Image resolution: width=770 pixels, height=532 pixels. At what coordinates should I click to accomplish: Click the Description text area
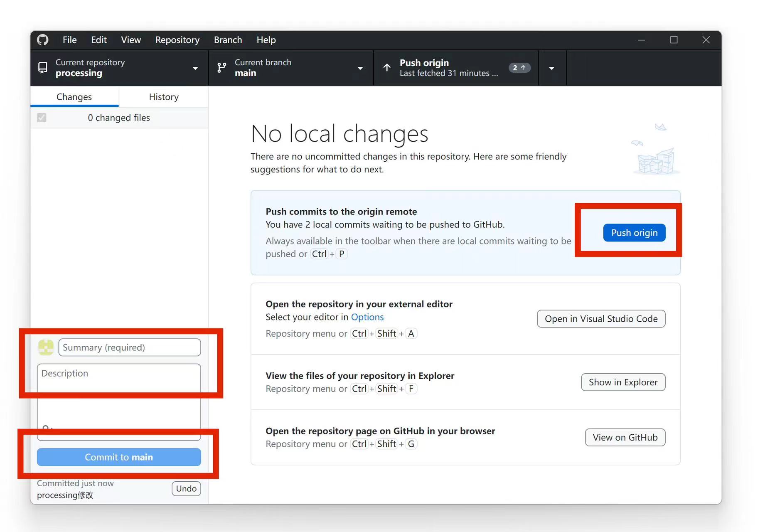[x=119, y=402]
